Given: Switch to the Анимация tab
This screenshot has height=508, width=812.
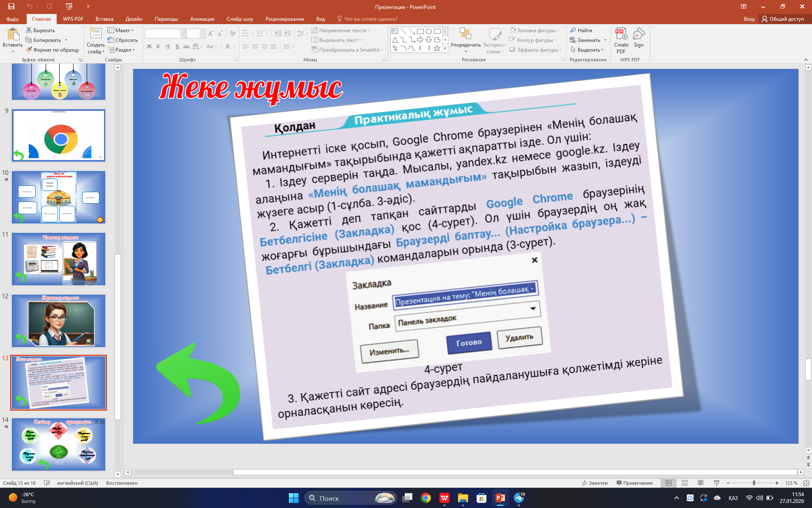Looking at the screenshot, I should [202, 19].
